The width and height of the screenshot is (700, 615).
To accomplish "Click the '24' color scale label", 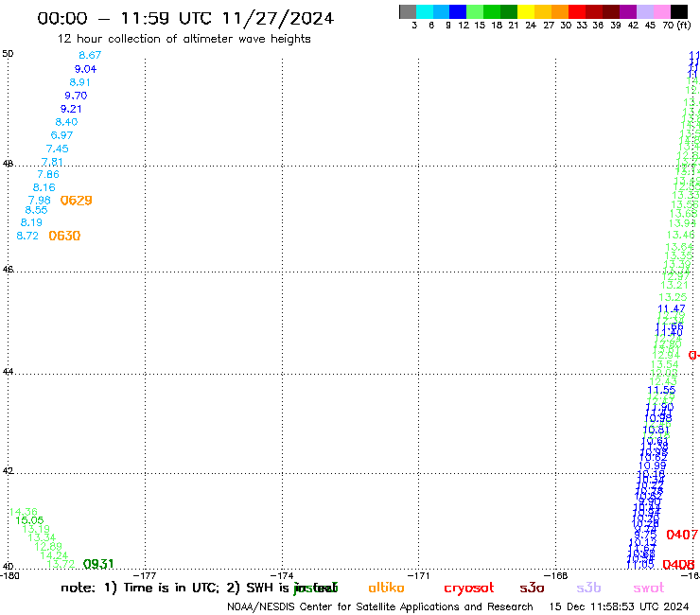I will pos(531,26).
